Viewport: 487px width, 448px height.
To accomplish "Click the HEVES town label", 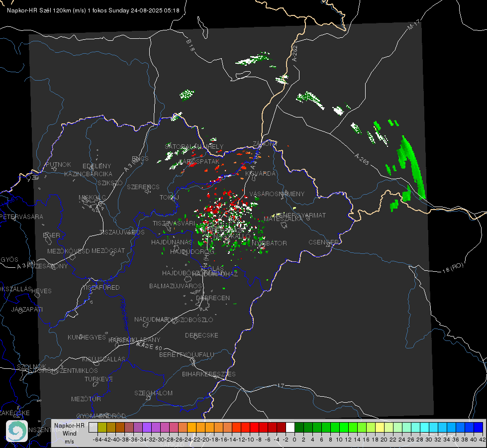I will pos(41,291).
